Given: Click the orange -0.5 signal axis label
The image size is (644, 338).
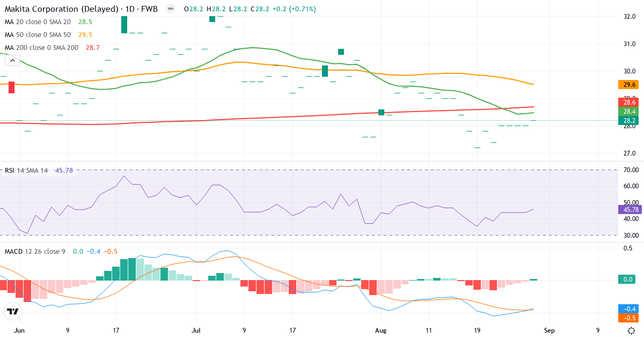Looking at the screenshot, I should click(x=627, y=318).
